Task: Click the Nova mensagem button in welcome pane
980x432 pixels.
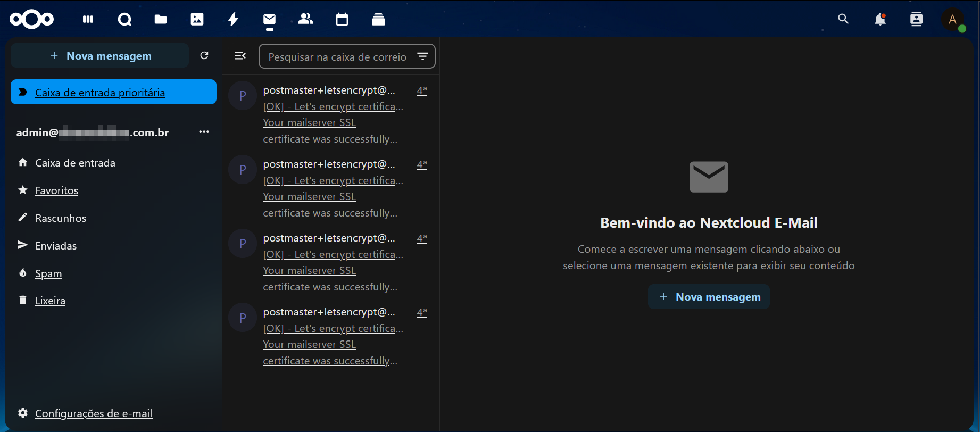Action: [x=709, y=297]
